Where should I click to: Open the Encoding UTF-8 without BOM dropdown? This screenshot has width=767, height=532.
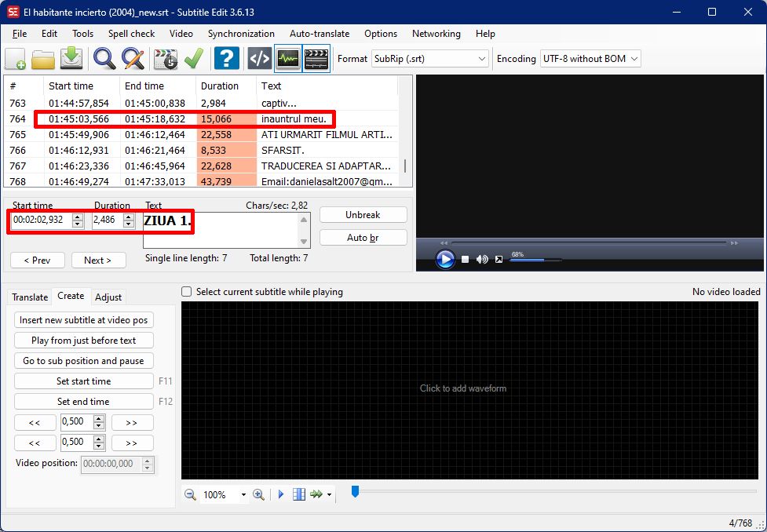[590, 59]
